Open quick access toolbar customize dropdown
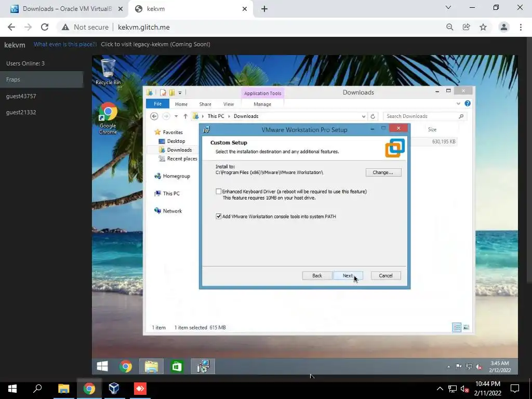 coord(180,92)
